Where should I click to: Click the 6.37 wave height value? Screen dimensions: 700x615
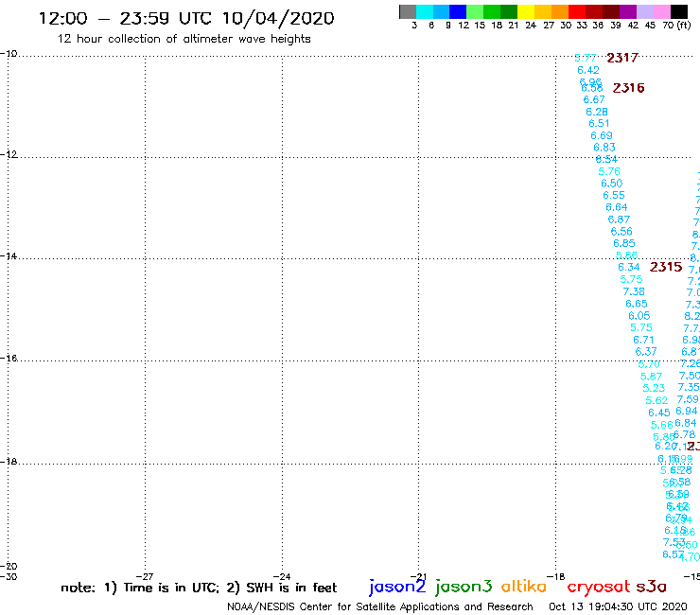pyautogui.click(x=646, y=352)
